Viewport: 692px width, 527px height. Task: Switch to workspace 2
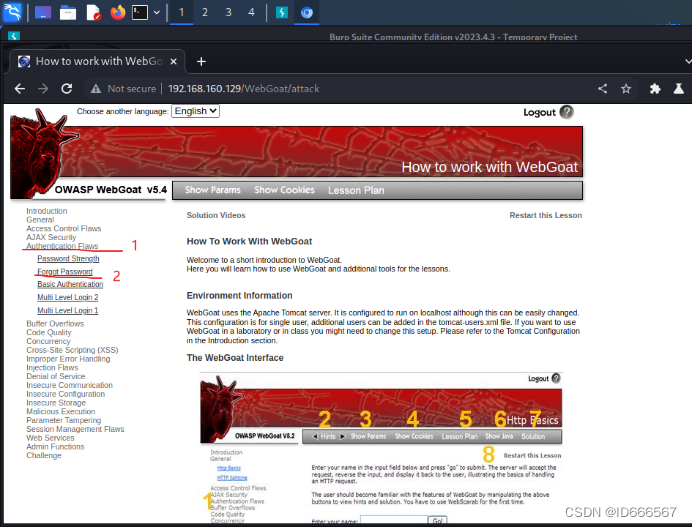coord(205,12)
